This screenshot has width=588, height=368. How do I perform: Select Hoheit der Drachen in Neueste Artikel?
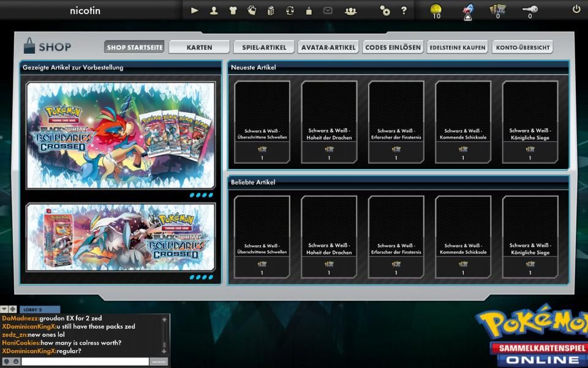(x=329, y=122)
